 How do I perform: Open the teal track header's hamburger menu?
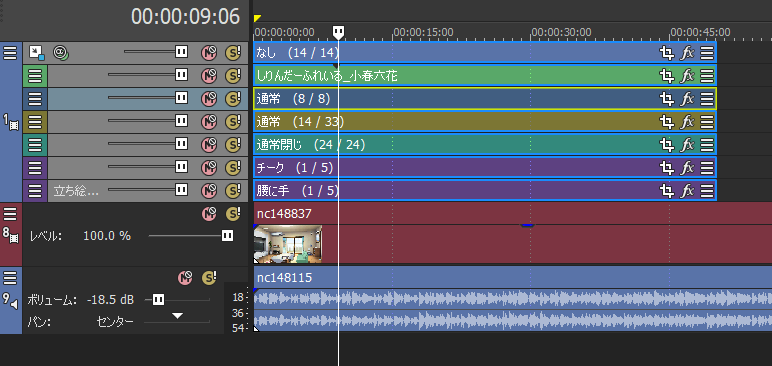pyautogui.click(x=35, y=145)
